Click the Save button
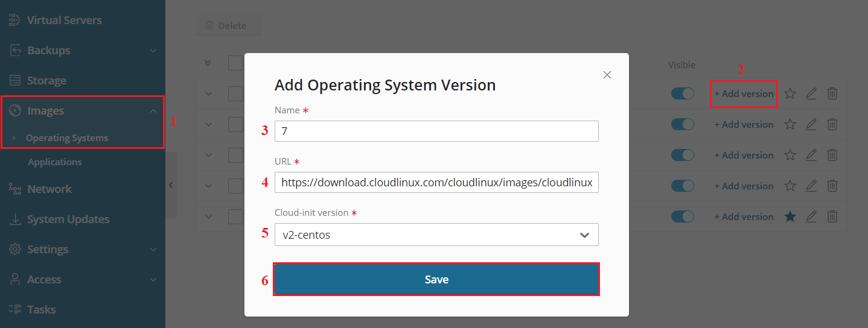The image size is (868, 328). click(x=436, y=279)
